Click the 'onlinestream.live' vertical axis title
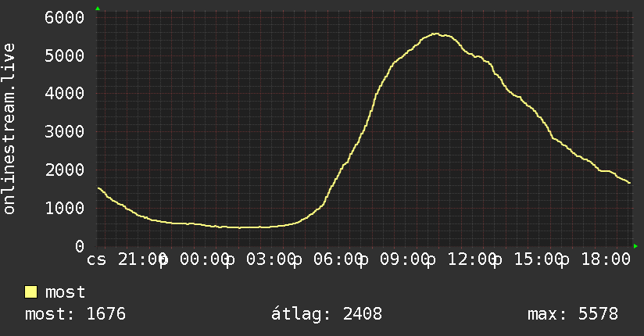This screenshot has width=644, height=336. click(9, 129)
